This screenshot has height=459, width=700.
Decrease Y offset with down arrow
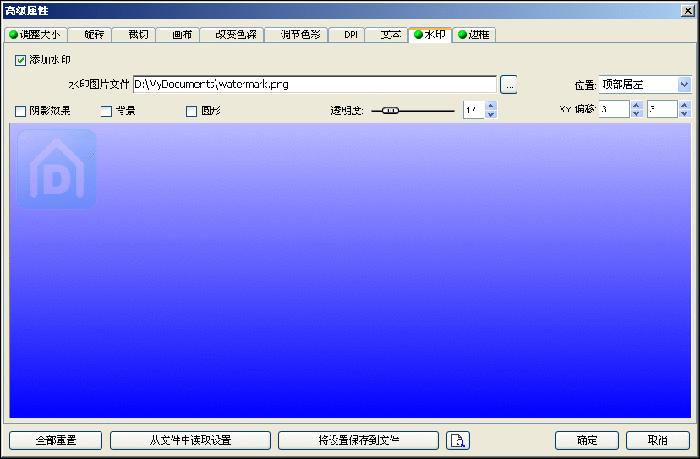[x=684, y=113]
